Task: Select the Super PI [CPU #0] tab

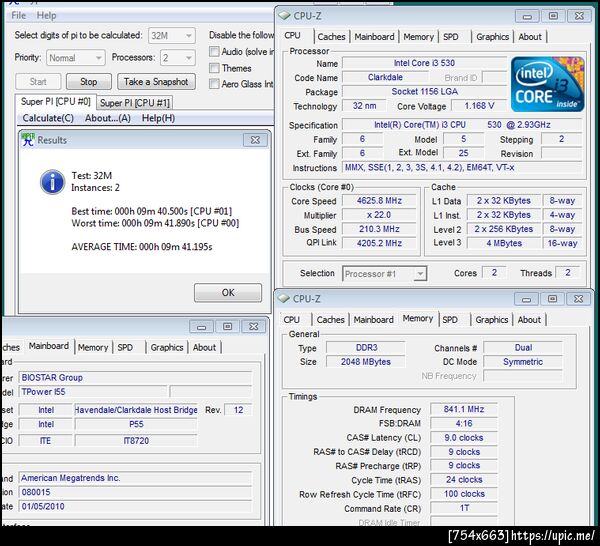Action: [55, 102]
